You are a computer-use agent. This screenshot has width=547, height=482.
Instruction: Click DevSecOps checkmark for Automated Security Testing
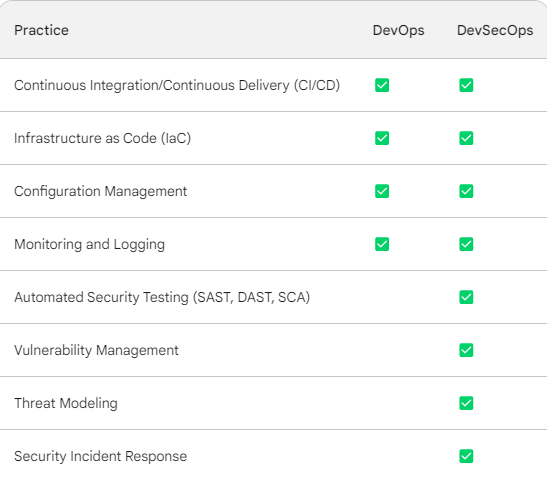[x=466, y=297]
